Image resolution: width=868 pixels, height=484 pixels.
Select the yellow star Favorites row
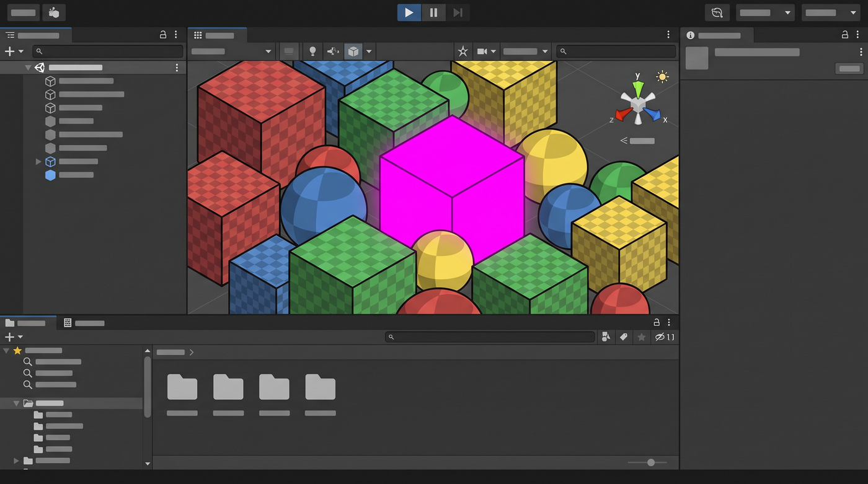pyautogui.click(x=71, y=351)
